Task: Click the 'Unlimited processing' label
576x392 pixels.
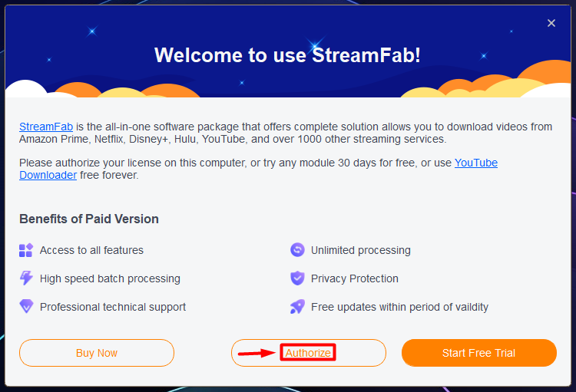Action: [x=360, y=250]
